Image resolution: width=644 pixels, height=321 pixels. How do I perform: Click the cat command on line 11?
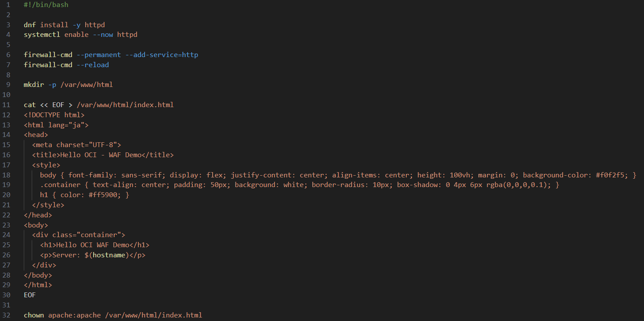[x=29, y=105]
